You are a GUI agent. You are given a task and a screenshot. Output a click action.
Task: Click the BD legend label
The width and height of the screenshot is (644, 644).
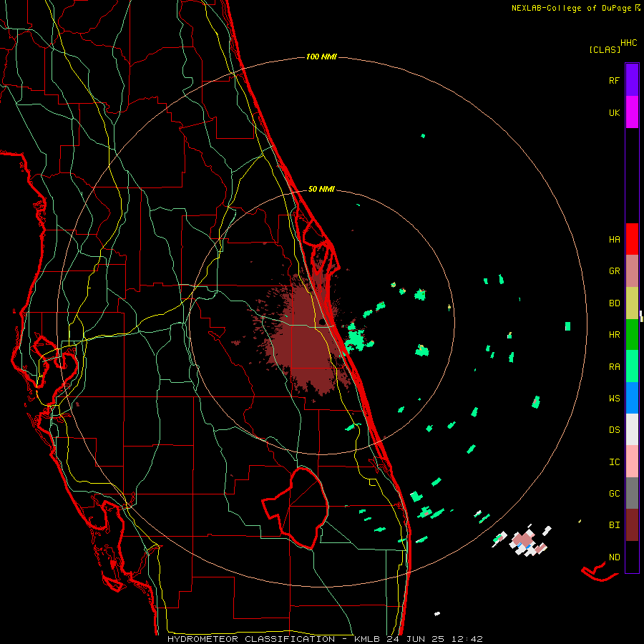[x=614, y=303]
